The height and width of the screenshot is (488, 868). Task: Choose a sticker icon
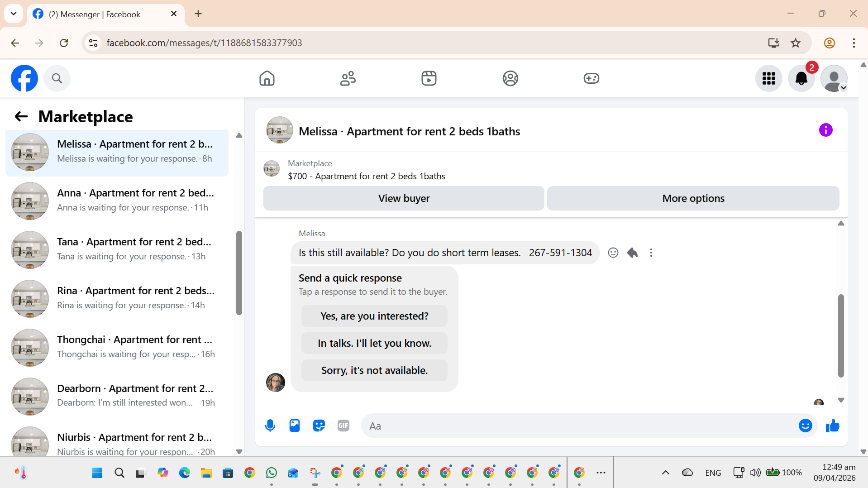pyautogui.click(x=319, y=426)
